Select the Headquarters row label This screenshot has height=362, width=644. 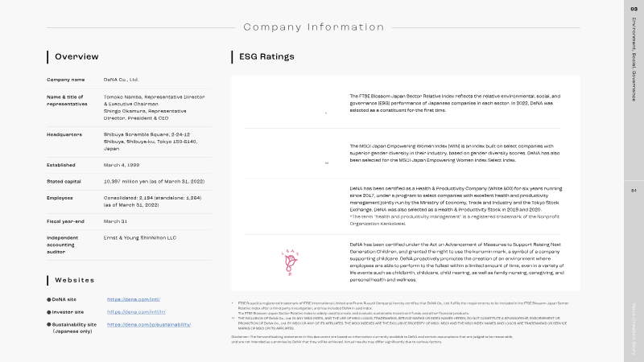tap(64, 134)
